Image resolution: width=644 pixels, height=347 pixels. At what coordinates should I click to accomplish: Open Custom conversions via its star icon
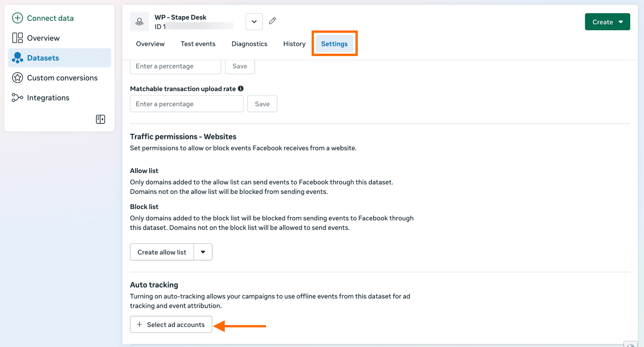coord(17,78)
